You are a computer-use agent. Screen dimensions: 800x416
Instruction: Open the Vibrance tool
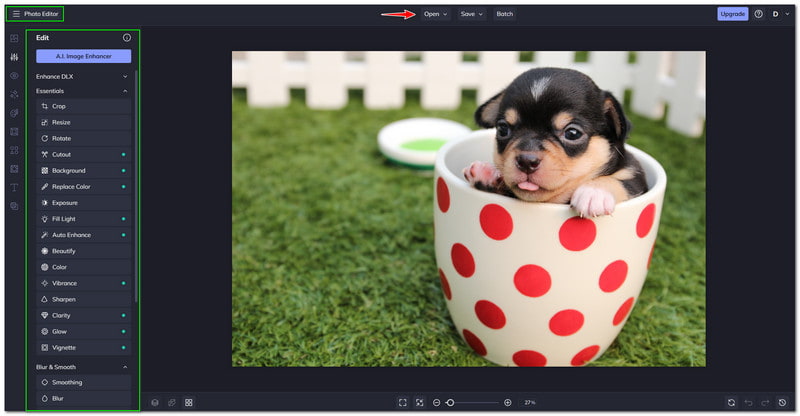pyautogui.click(x=84, y=283)
